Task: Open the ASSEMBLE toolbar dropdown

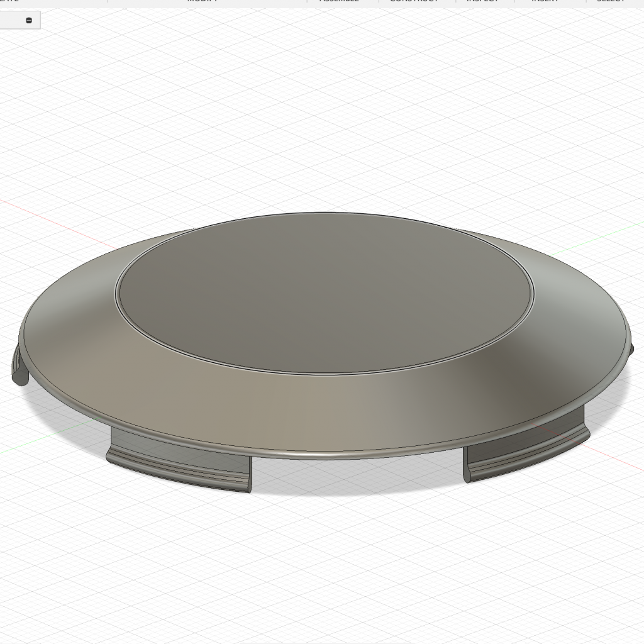Action: [339, 1]
